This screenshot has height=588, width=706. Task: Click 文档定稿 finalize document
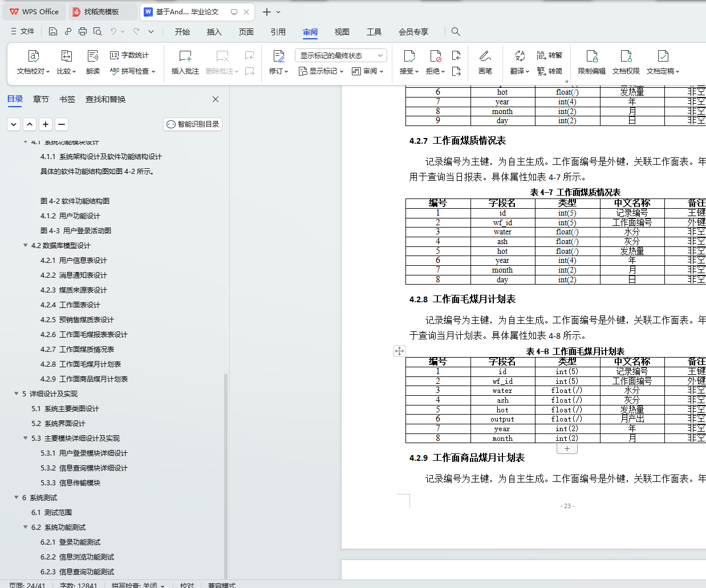[663, 62]
